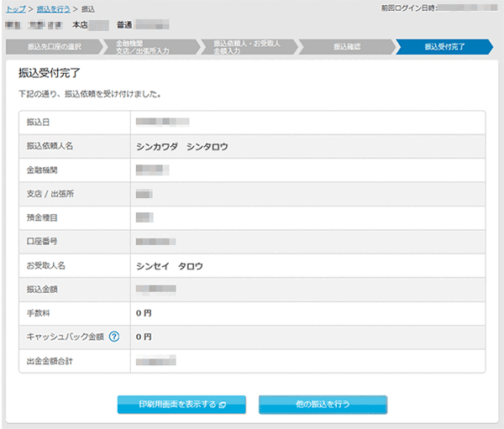The width and height of the screenshot is (504, 429).
Task: Click the sender name シンカワダ シンタロウ
Action: pyautogui.click(x=182, y=146)
